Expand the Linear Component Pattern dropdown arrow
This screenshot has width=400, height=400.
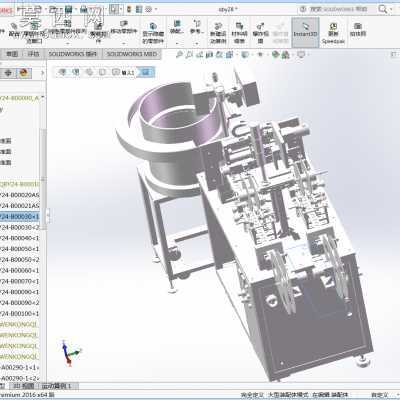[x=68, y=43]
